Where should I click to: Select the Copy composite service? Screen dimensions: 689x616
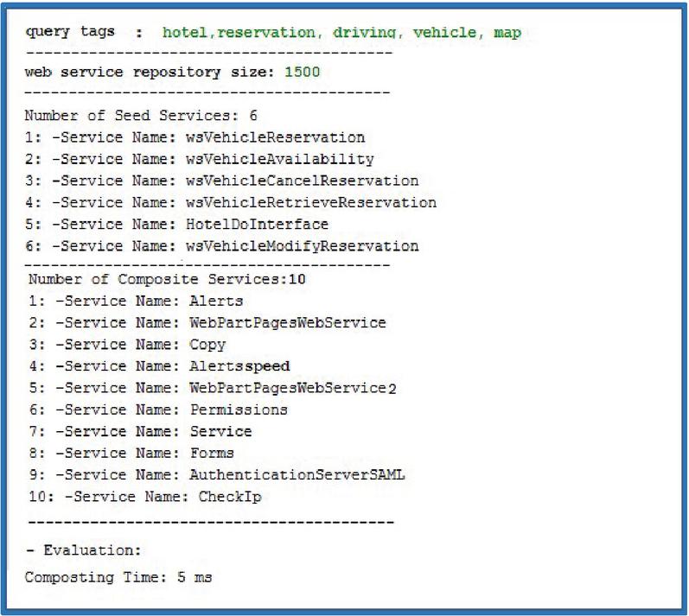click(x=207, y=345)
